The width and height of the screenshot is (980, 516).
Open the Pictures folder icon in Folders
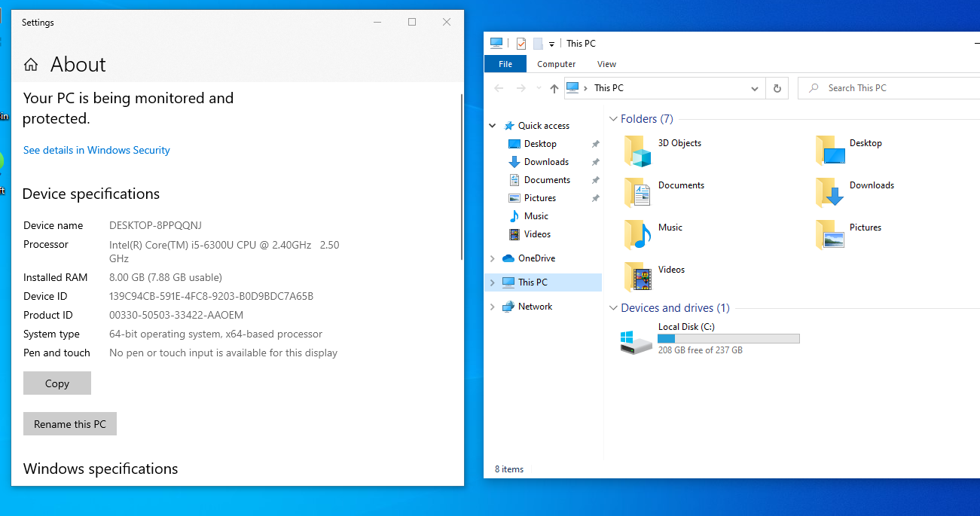click(x=830, y=235)
